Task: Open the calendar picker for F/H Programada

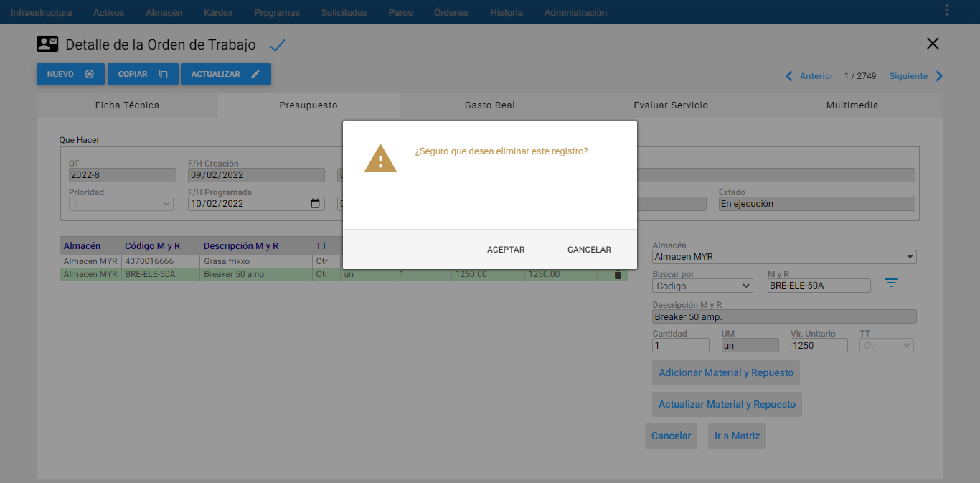Action: coord(315,204)
